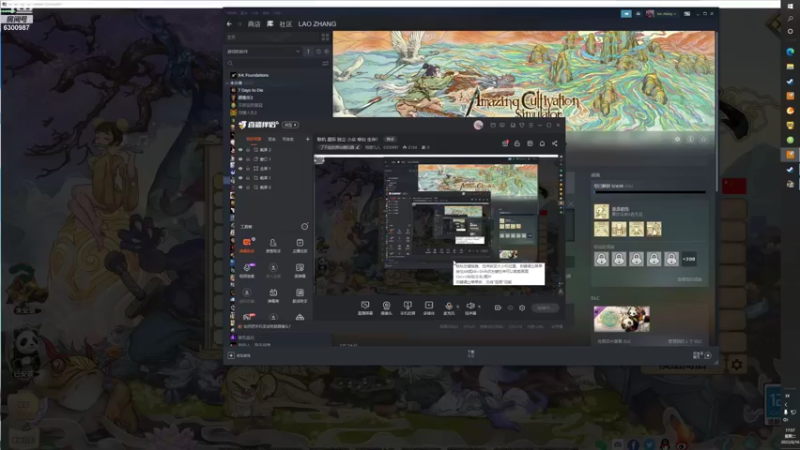This screenshot has width=800, height=450.
Task: Click the circular icon beside 工具箱 header
Action: 305,227
